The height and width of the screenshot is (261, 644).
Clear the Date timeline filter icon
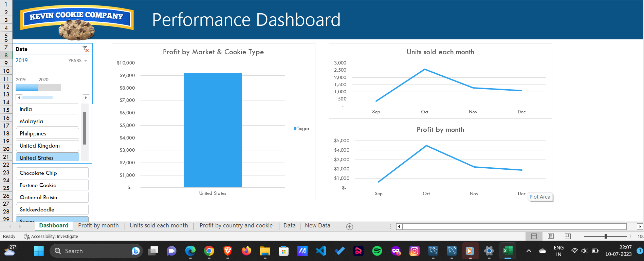pyautogui.click(x=86, y=49)
